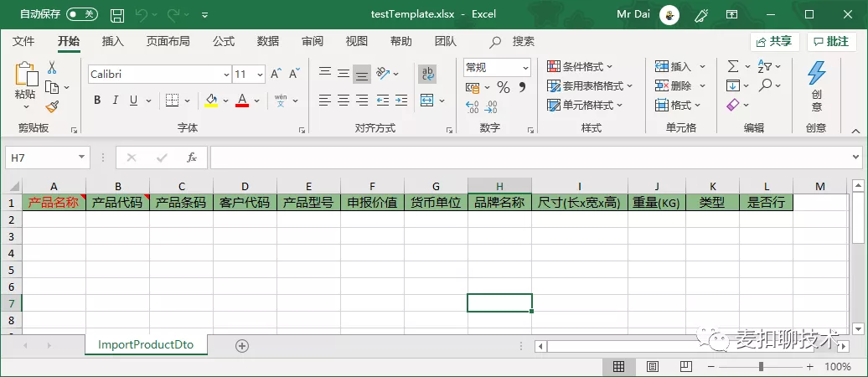Open 删除 delete cells dropdown
868x377 pixels.
[702, 85]
